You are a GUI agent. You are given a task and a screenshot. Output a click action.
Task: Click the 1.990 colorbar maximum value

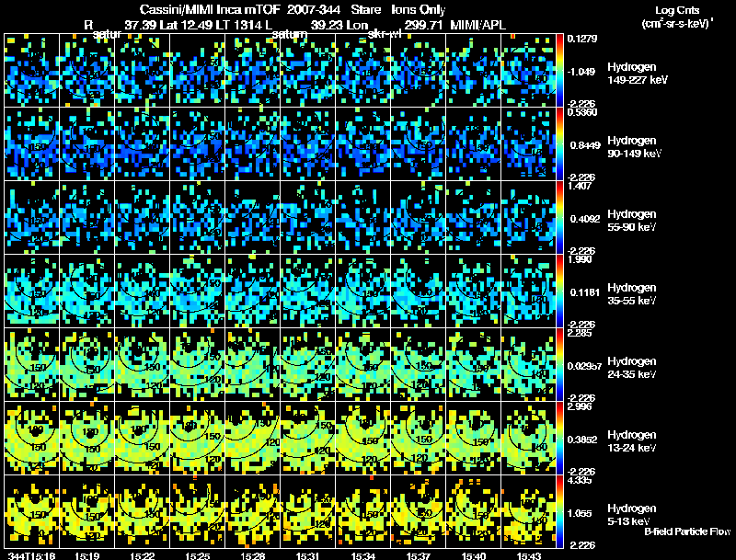pyautogui.click(x=580, y=259)
